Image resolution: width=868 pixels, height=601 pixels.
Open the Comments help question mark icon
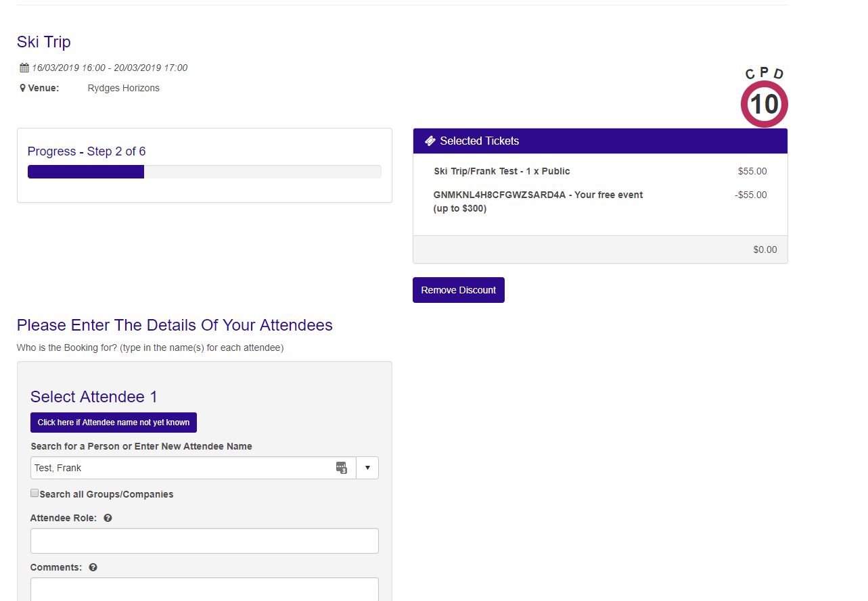(93, 567)
